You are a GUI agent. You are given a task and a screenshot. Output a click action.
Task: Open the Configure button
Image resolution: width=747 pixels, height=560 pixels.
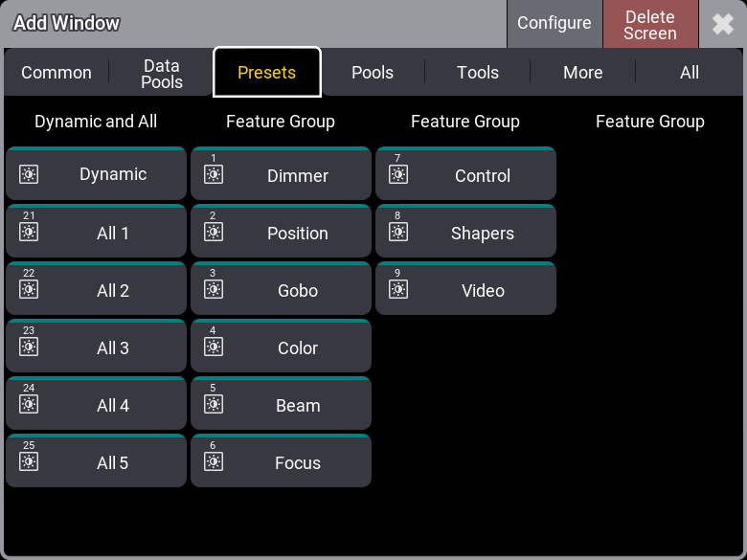coord(555,24)
